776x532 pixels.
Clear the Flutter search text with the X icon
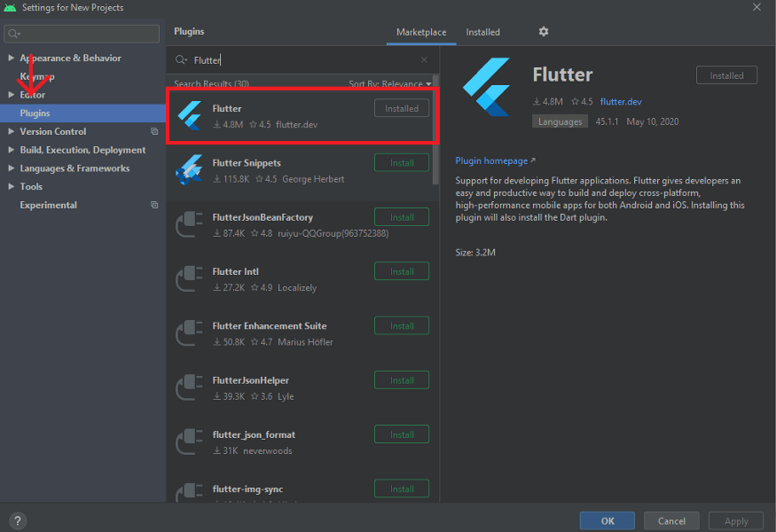pyautogui.click(x=424, y=60)
